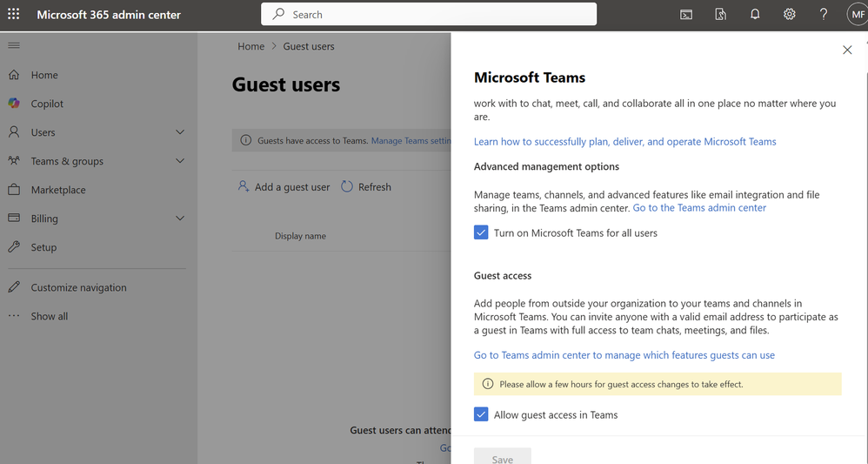
Task: Open the notifications bell
Action: point(755,14)
